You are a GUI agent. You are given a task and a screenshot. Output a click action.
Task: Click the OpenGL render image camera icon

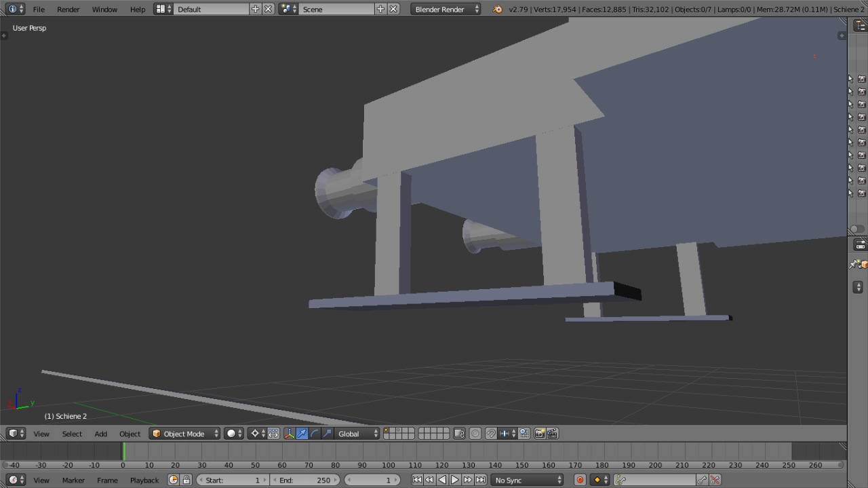click(540, 434)
